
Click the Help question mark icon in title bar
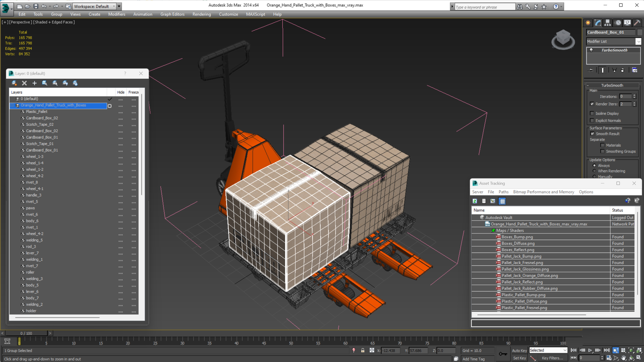click(556, 7)
